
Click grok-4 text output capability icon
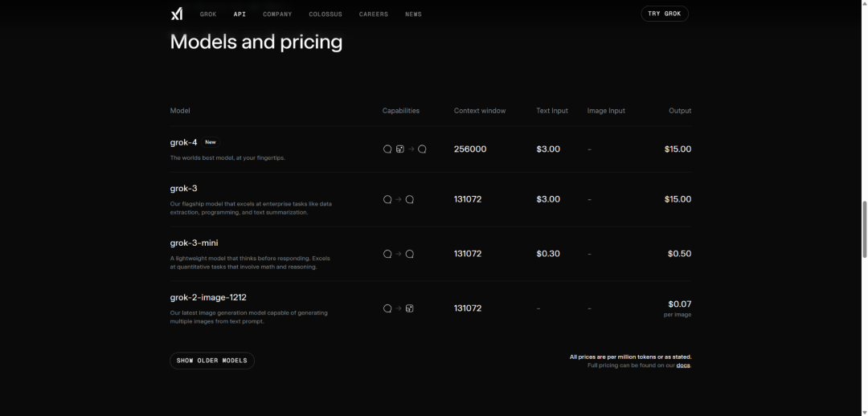coord(422,149)
